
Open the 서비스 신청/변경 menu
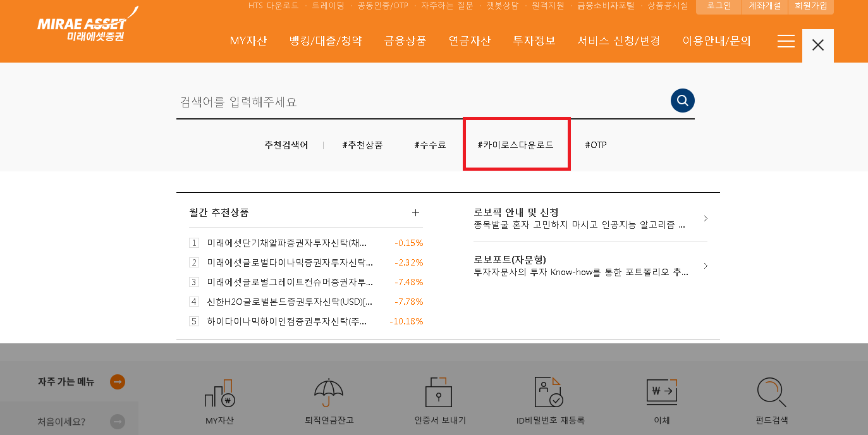click(619, 41)
